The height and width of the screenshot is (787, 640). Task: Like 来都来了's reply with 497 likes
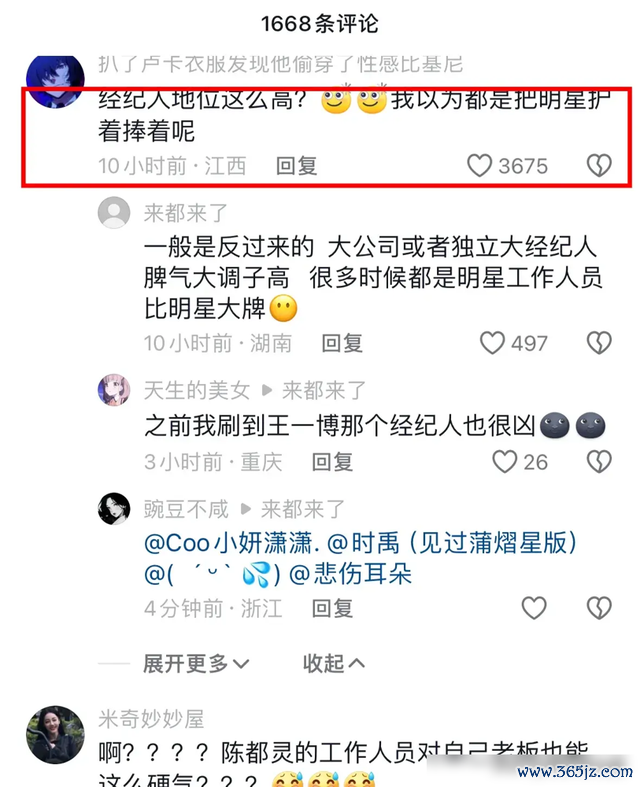[492, 343]
